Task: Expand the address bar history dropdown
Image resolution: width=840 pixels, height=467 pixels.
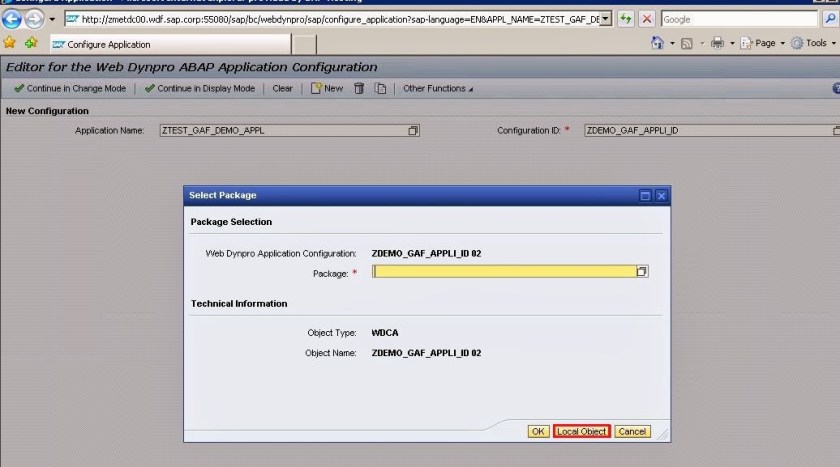Action: pos(605,19)
